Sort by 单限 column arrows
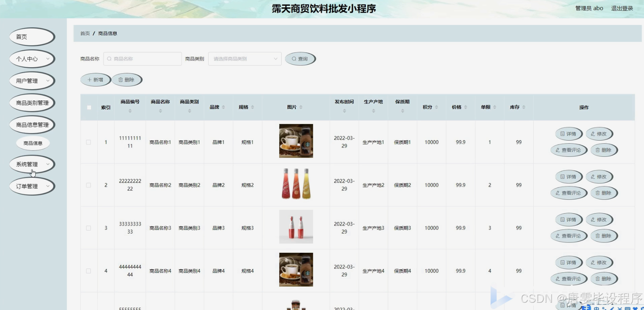 (495, 107)
